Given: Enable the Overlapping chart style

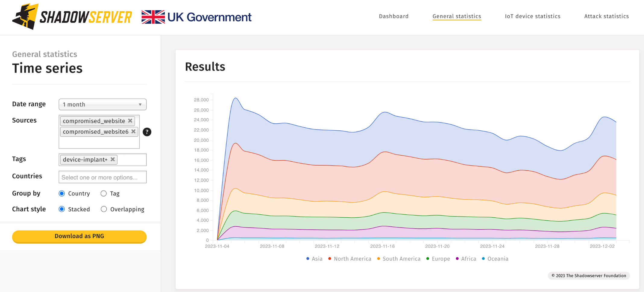Looking at the screenshot, I should click(x=104, y=209).
